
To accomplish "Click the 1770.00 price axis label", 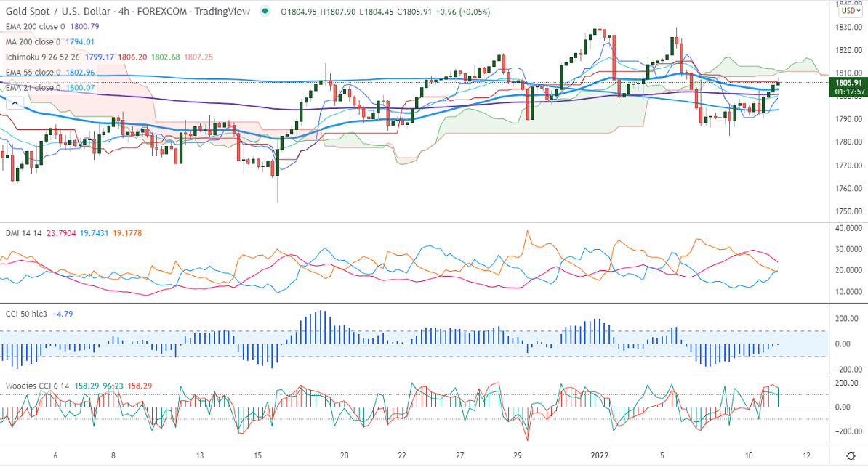I will (x=849, y=166).
